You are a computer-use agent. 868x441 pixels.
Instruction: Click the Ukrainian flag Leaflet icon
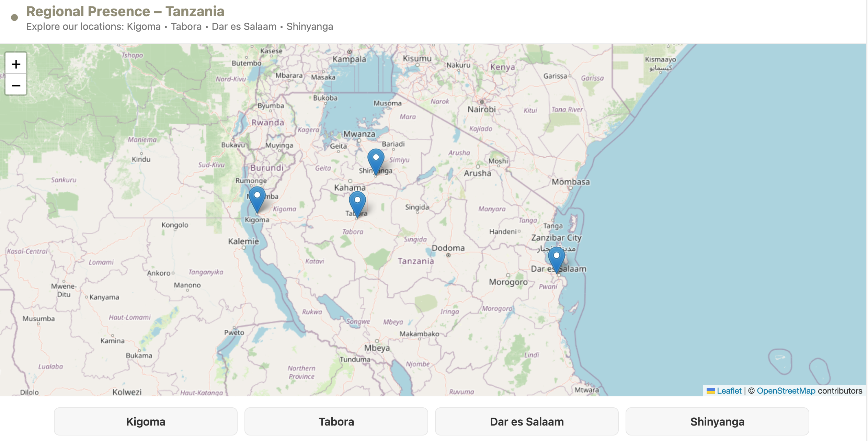pos(710,391)
